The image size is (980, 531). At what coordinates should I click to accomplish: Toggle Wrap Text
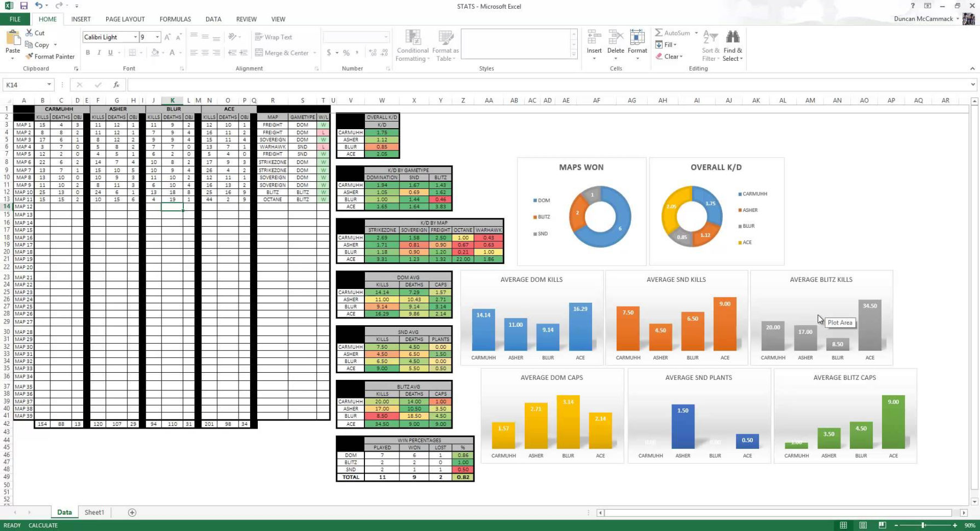pyautogui.click(x=273, y=37)
